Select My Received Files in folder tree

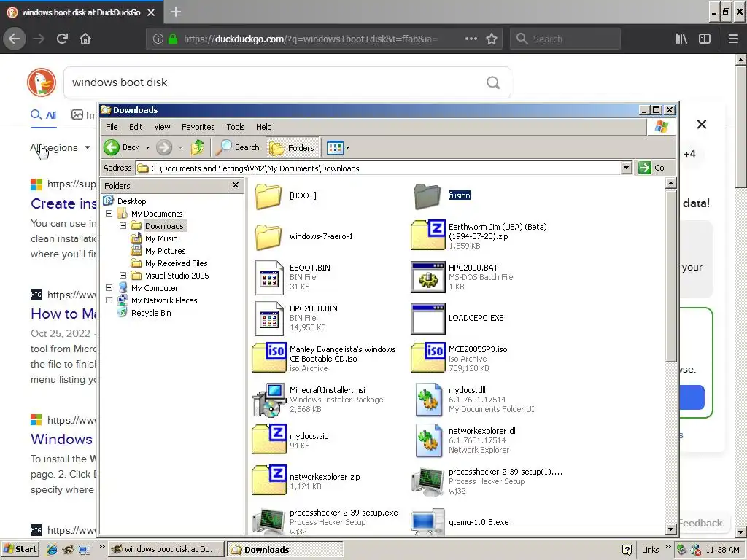pos(176,262)
